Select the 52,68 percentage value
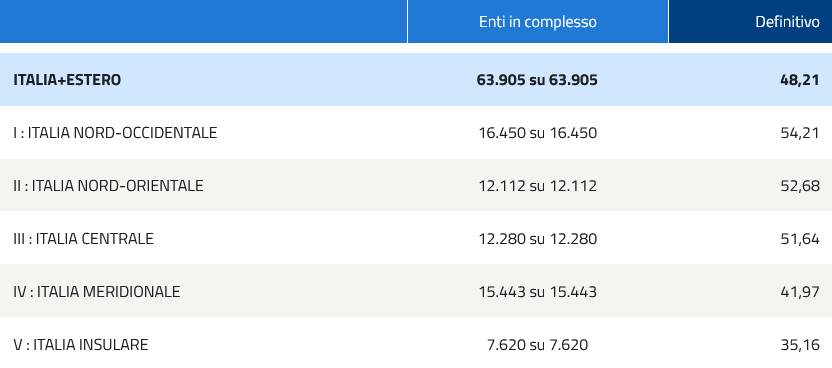This screenshot has height=368, width=832. [800, 186]
